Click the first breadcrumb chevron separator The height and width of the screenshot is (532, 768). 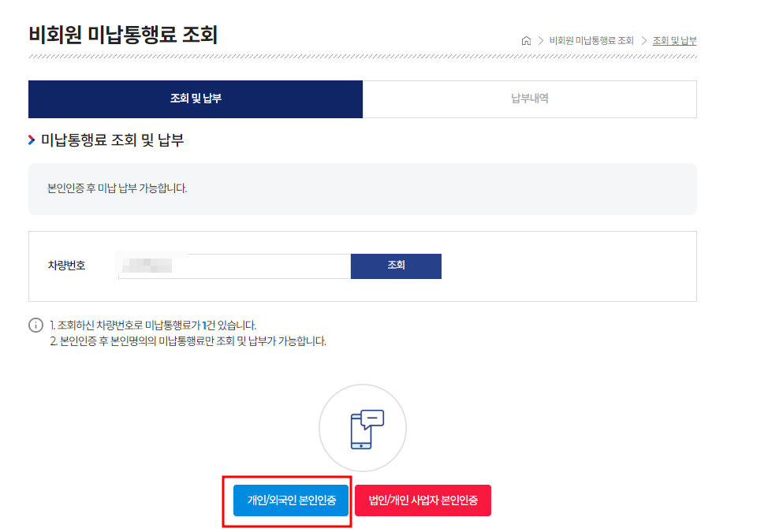541,40
